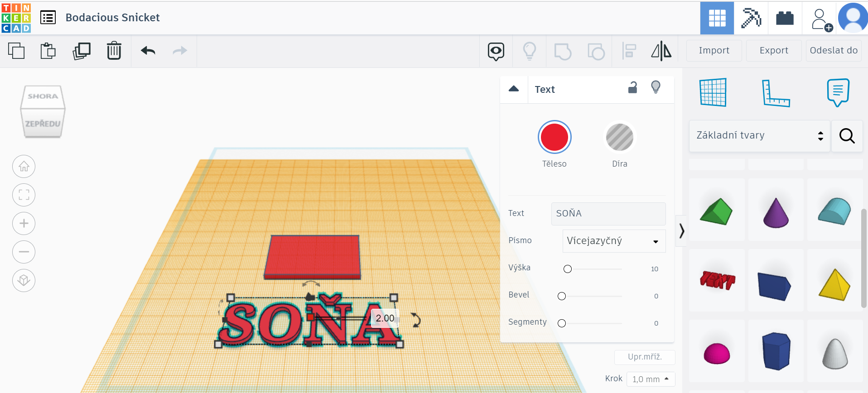Open the Tinkercad home logo
Viewport: 868px width, 393px height.
(16, 18)
